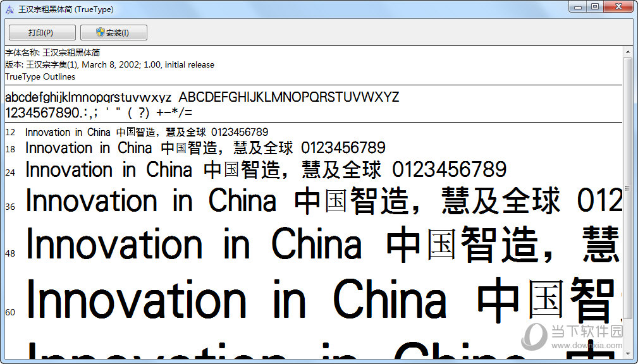Viewport: 638px width, 364px height.
Task: Click the vertical scrollbar thumb
Action: 627,188
